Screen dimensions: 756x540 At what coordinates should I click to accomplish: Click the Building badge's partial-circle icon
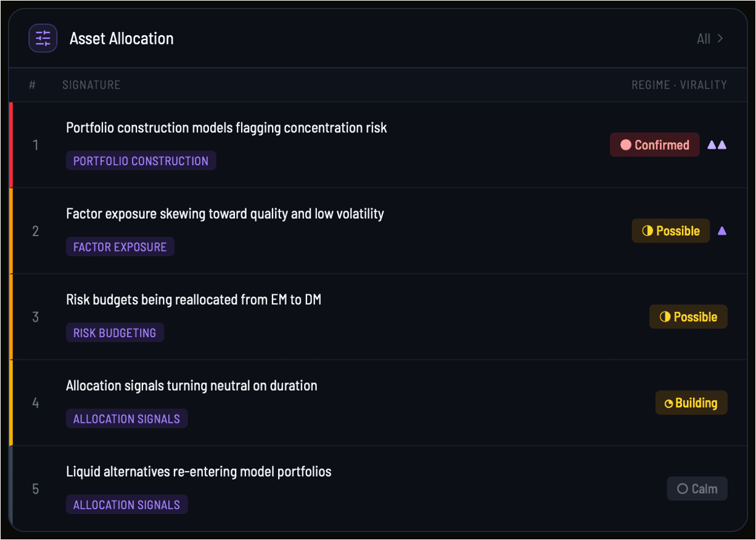click(668, 404)
